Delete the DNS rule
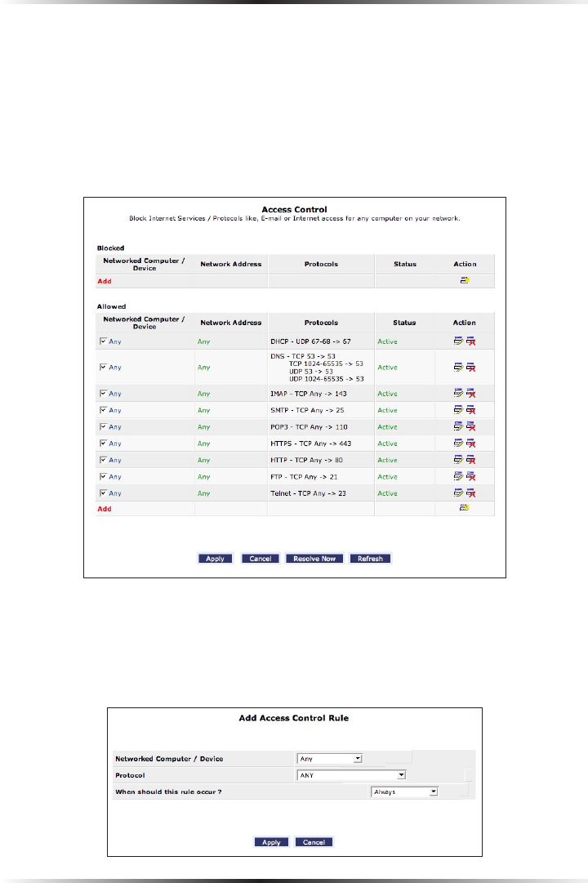This screenshot has height=883, width=588. tap(471, 367)
